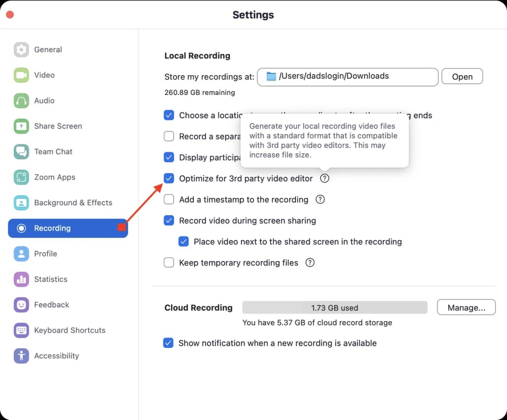The width and height of the screenshot is (507, 420).
Task: Open the Accessibility icon in sidebar
Action: pos(21,356)
